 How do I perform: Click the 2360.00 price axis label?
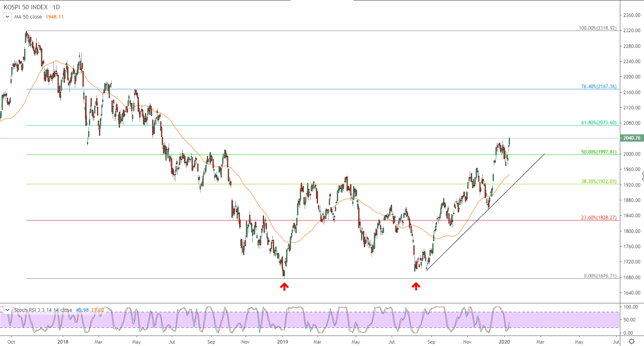(632, 15)
